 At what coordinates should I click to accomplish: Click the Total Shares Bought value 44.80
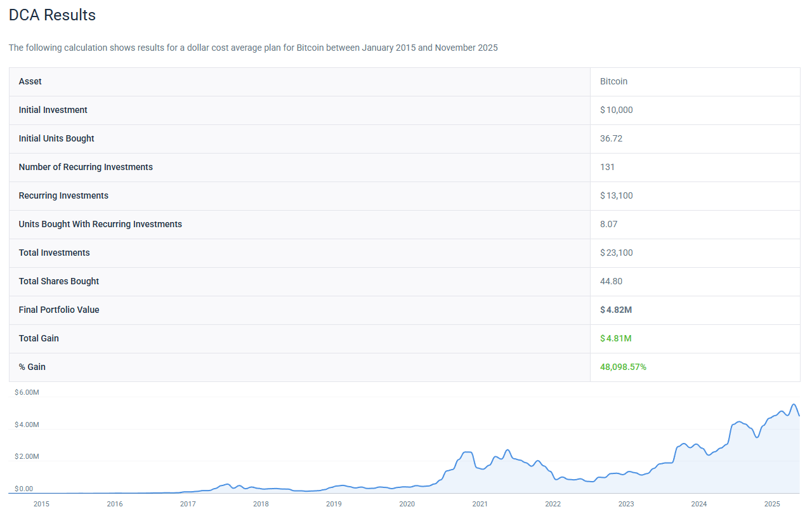(611, 281)
